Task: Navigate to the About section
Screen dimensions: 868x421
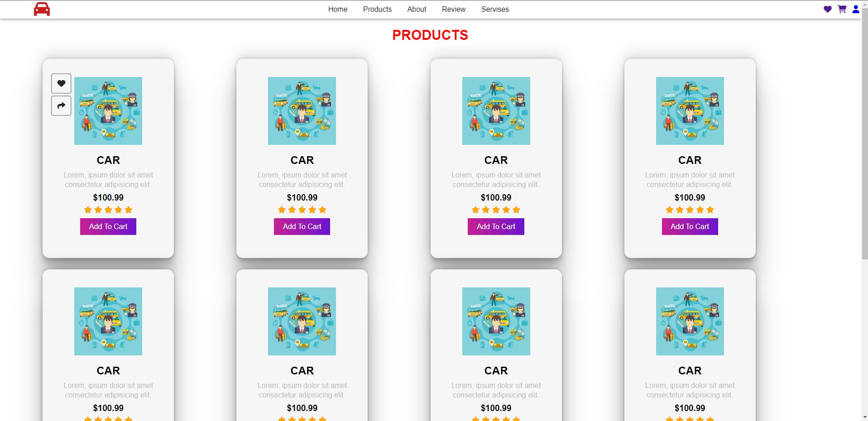Action: [416, 9]
